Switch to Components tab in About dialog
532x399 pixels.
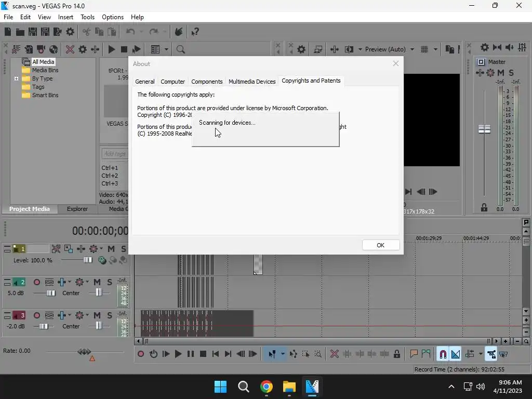point(207,82)
